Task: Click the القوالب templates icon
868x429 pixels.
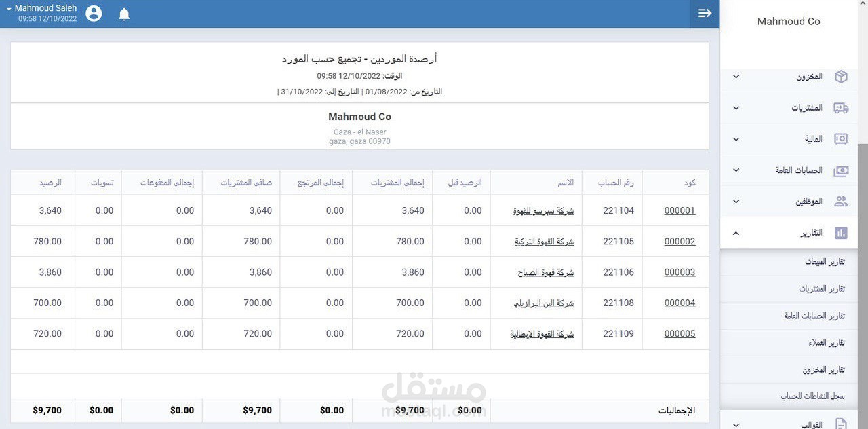Action: [x=841, y=424]
